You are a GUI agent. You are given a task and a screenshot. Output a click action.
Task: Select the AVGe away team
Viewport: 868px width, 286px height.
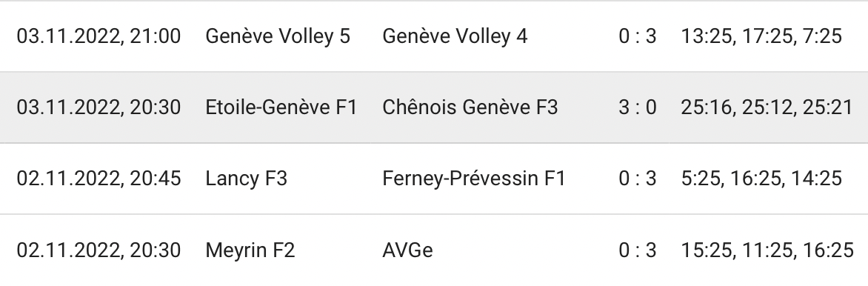coord(407,250)
